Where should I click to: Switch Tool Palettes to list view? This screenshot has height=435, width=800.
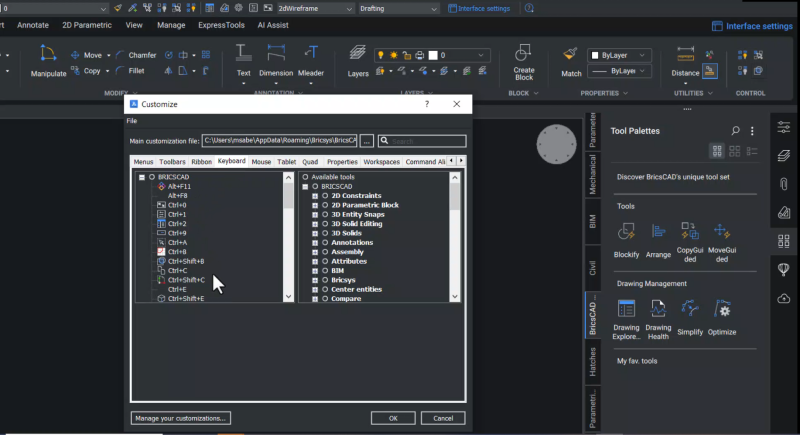(752, 151)
